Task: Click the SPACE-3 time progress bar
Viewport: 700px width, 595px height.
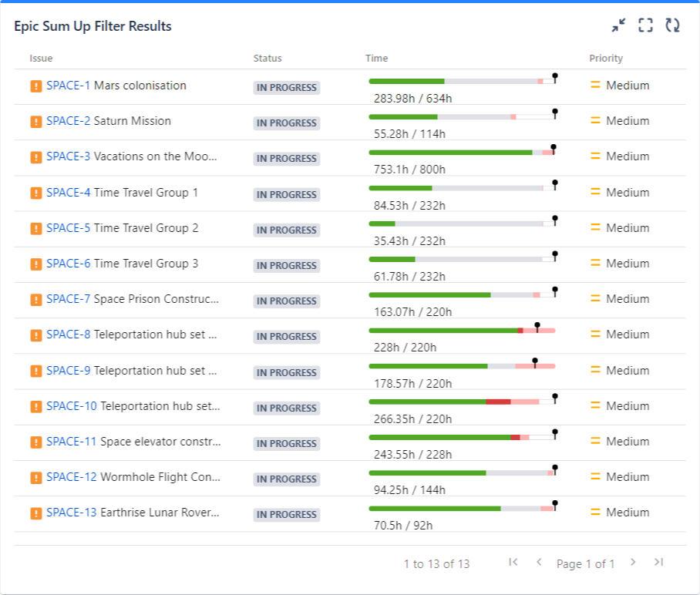Action: tap(461, 153)
